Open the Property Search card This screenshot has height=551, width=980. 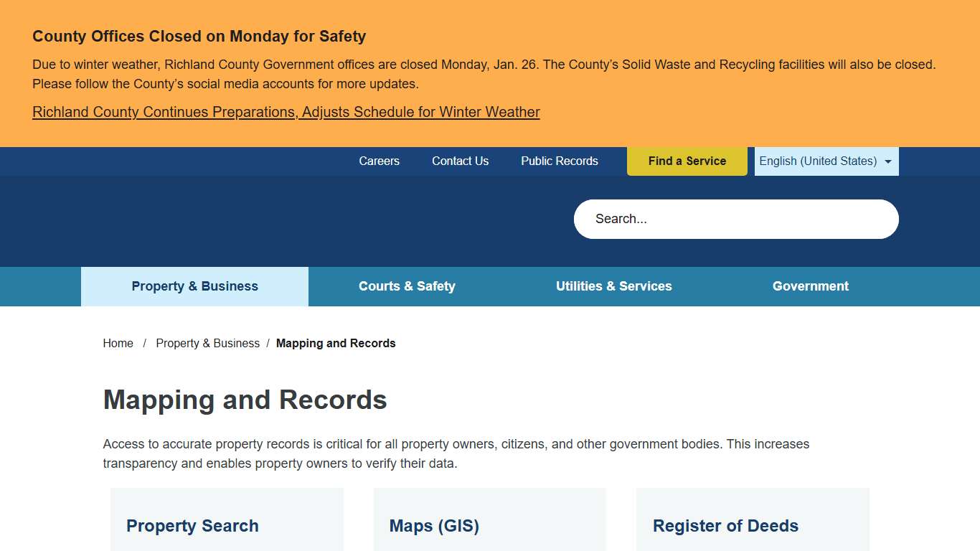pyautogui.click(x=192, y=525)
